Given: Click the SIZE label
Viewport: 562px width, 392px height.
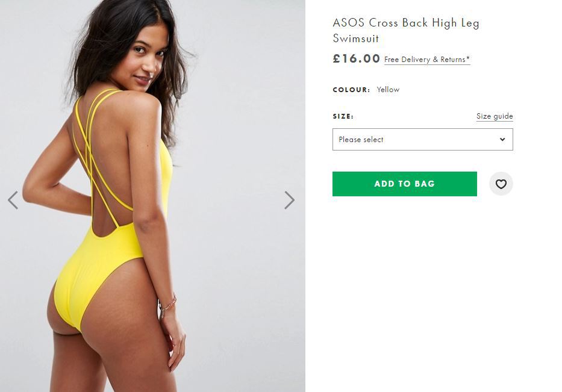Looking at the screenshot, I should coord(343,116).
